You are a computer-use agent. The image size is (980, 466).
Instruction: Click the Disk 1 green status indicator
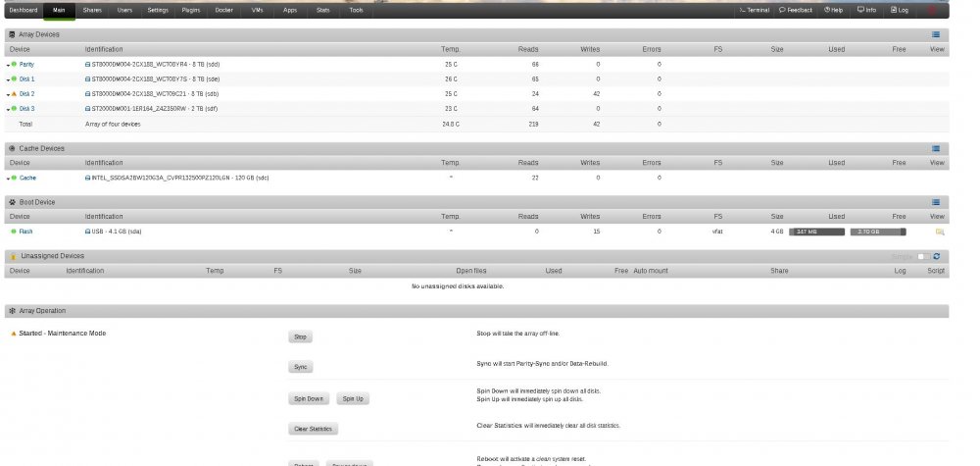tap(14, 78)
